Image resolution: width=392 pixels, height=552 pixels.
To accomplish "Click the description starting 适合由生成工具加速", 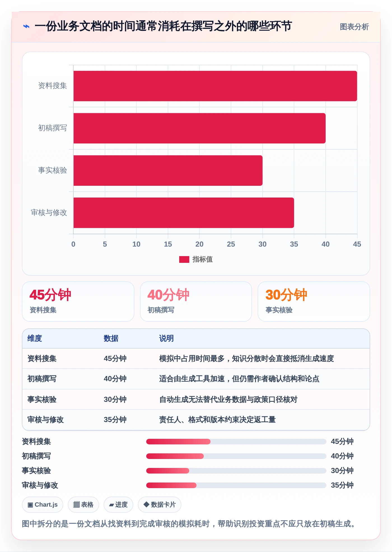I will click(239, 379).
